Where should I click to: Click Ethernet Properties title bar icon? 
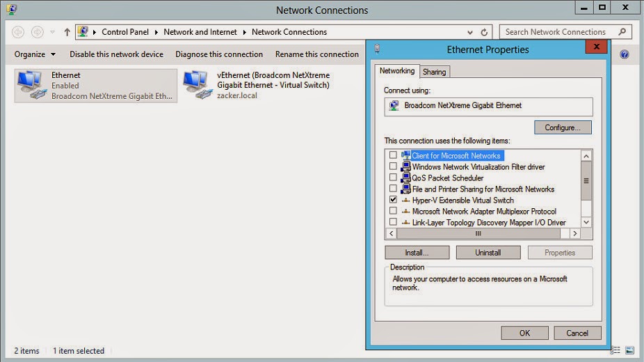(x=377, y=49)
